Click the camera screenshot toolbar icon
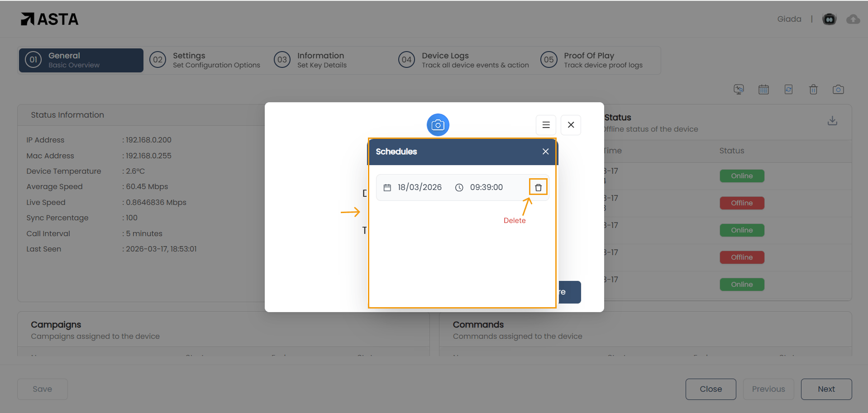 pyautogui.click(x=838, y=90)
